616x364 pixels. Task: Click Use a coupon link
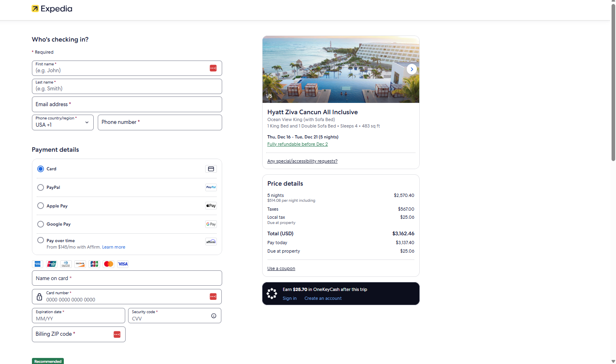281,268
